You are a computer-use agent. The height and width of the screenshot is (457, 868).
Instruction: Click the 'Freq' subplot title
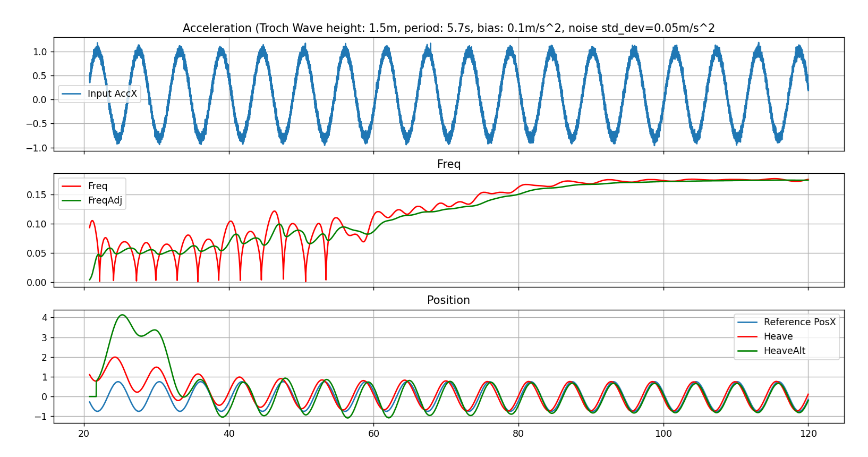(x=449, y=164)
